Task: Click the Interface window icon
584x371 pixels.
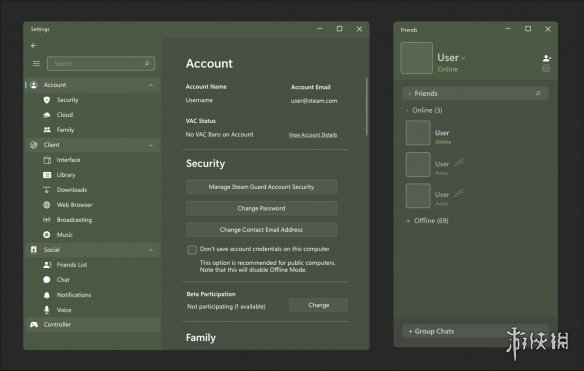Action: [47, 160]
